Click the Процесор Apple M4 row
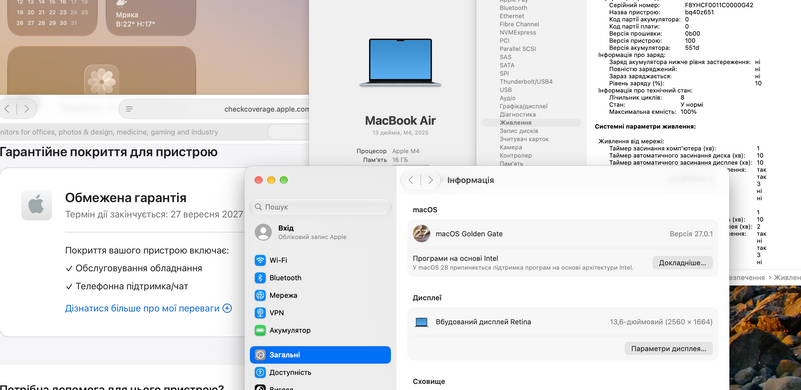Viewport: 801px width, 390px height. (387, 151)
